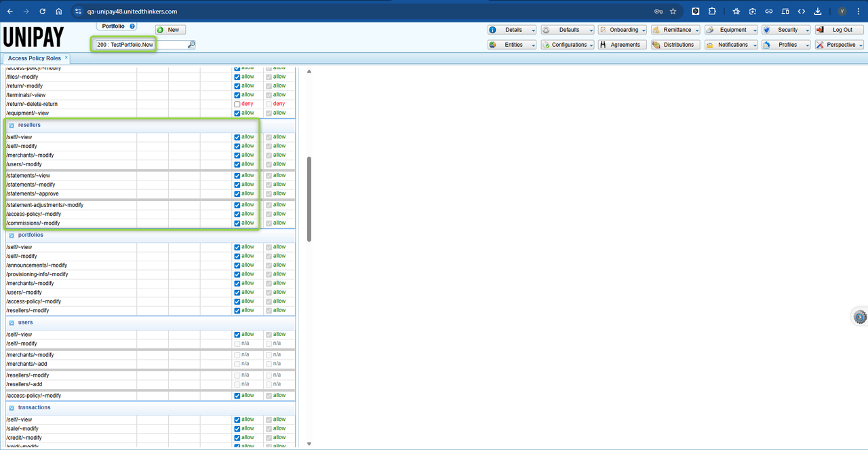This screenshot has width=868, height=450.
Task: Reload the page with the refresh icon
Action: pos(43,11)
